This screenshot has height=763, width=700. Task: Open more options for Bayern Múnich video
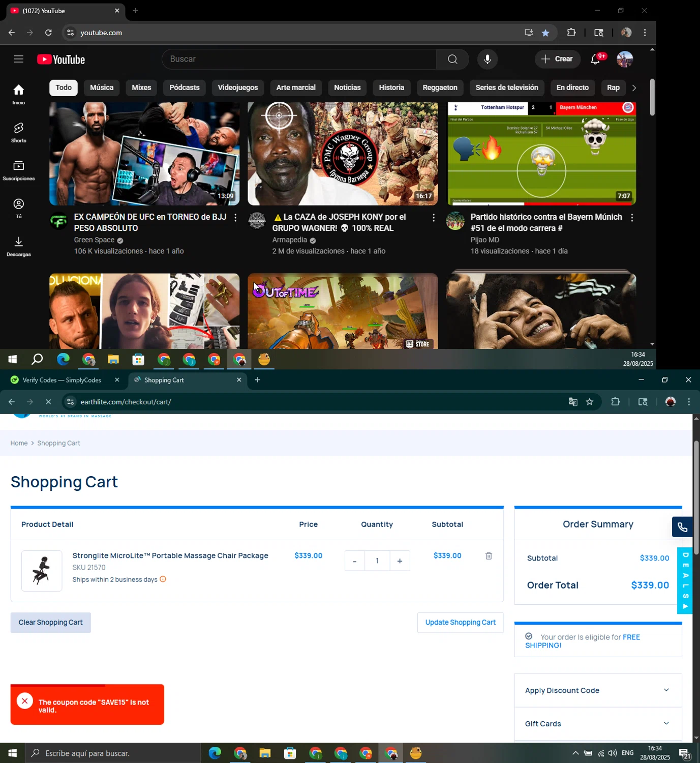tap(632, 218)
